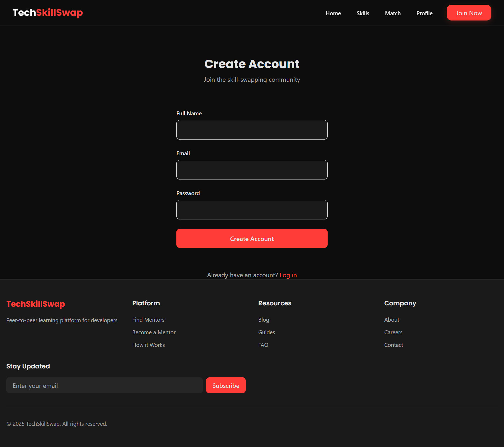Select the Password input box
Screen dimensions: 504x447
tap(252, 210)
